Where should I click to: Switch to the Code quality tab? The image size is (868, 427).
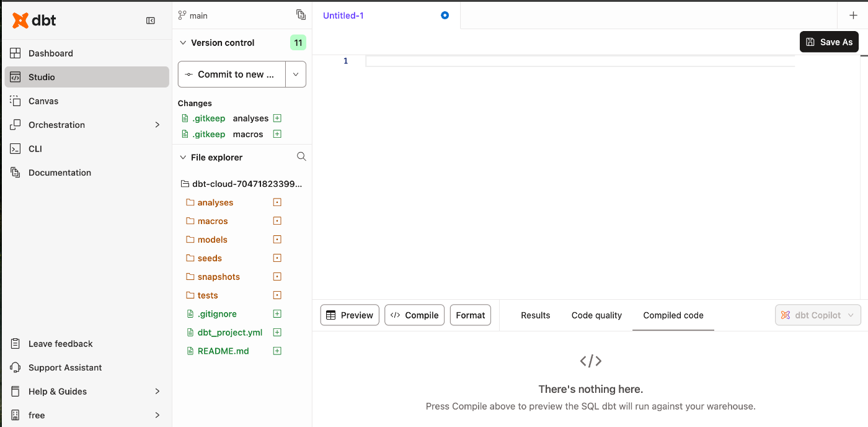pyautogui.click(x=596, y=315)
